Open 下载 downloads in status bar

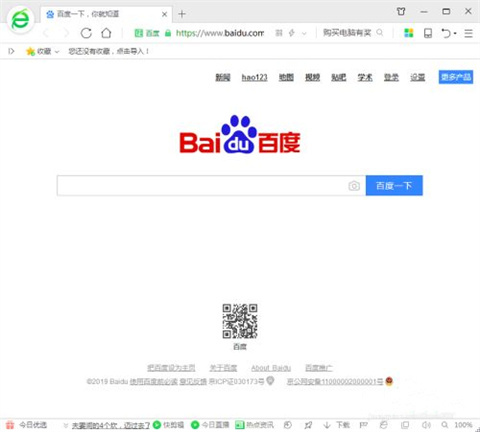[x=337, y=425]
